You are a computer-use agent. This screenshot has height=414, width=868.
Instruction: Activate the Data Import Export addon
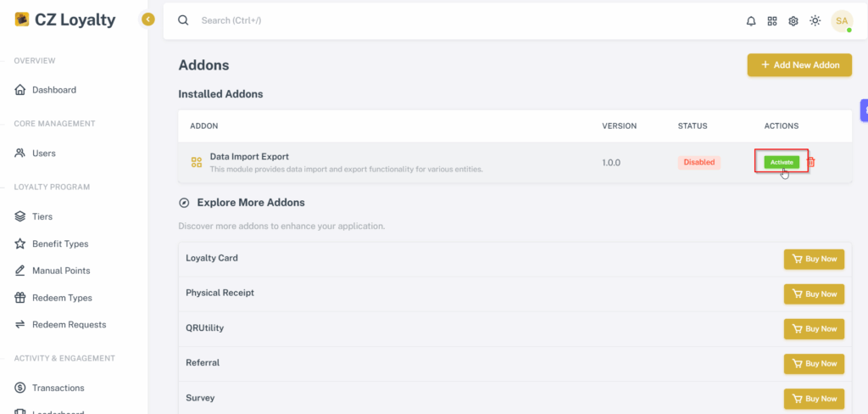coord(782,162)
